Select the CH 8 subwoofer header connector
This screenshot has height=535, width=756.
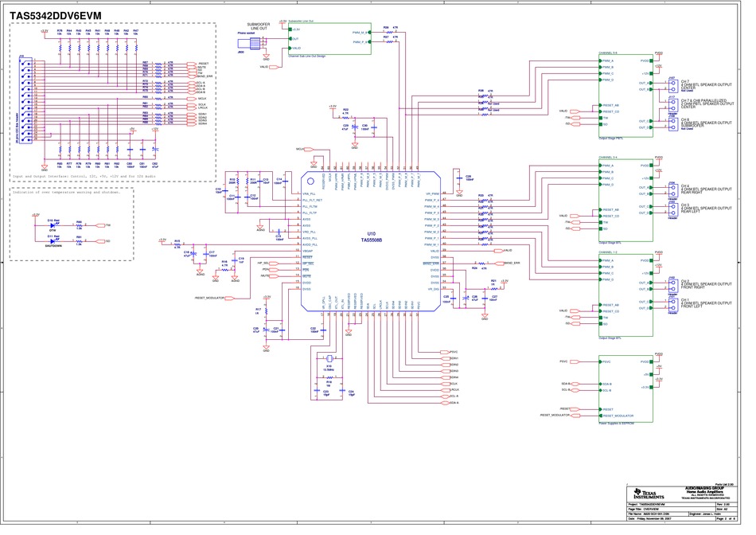(672, 124)
